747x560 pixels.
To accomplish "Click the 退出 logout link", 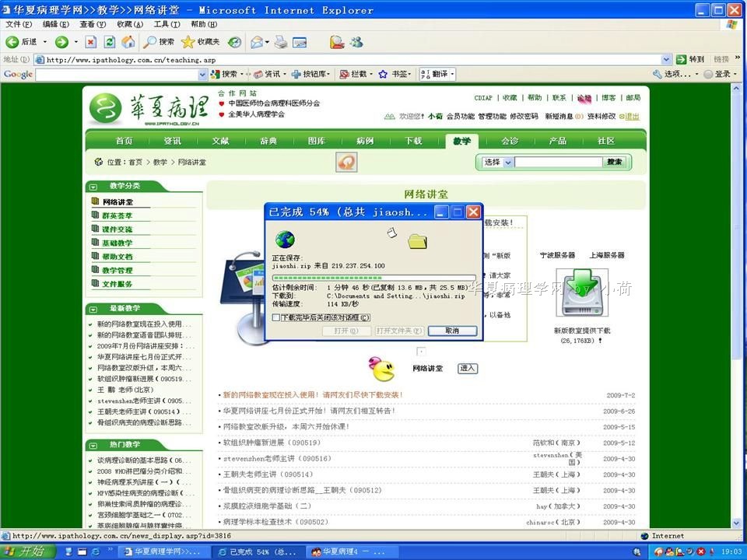I will (632, 117).
